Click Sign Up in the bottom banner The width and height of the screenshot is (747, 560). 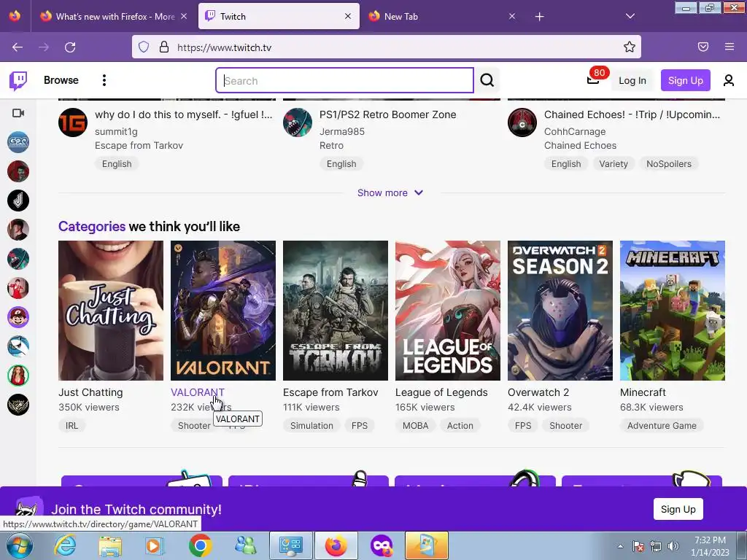(678, 509)
